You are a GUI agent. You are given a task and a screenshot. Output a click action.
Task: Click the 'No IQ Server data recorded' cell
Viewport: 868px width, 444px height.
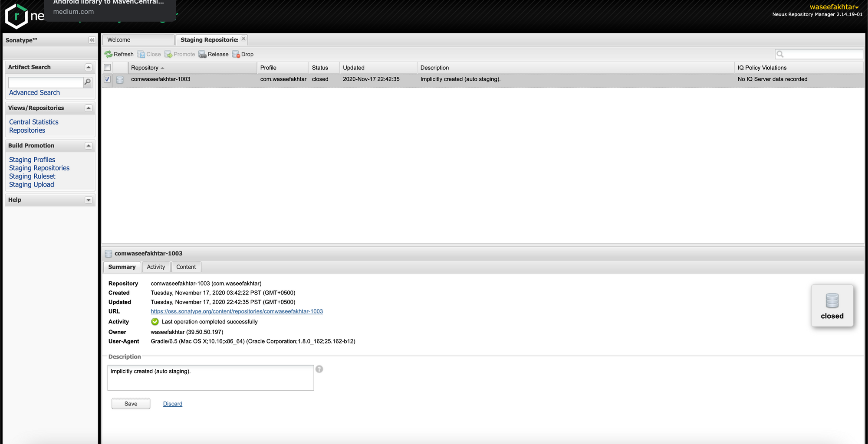(773, 79)
